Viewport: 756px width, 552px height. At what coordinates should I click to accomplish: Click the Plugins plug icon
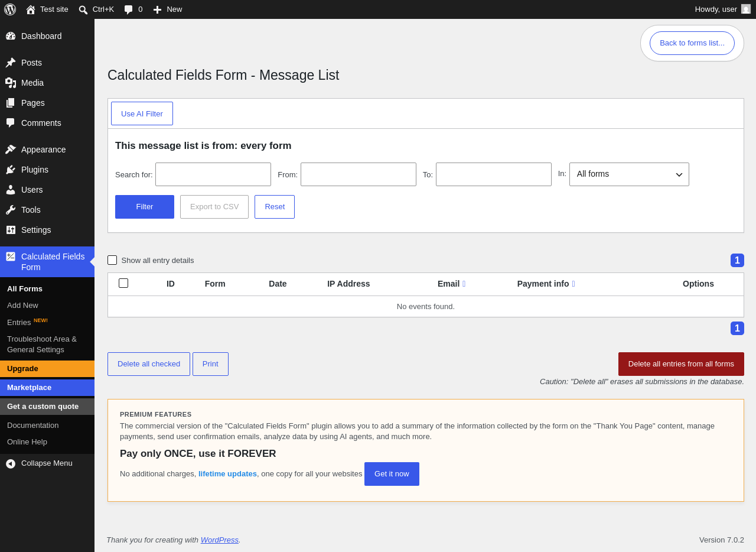[11, 170]
